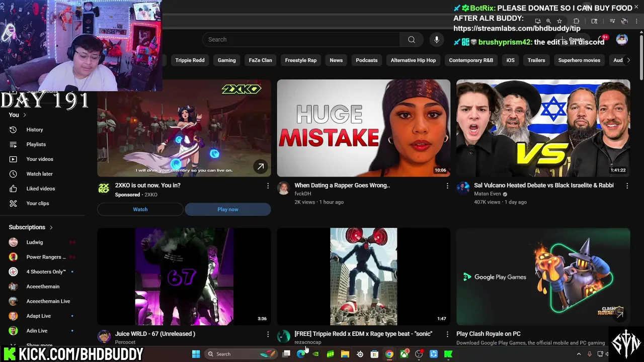Open options for When Dating a Rapper video
Viewport: 644px width, 362px height.
click(447, 186)
